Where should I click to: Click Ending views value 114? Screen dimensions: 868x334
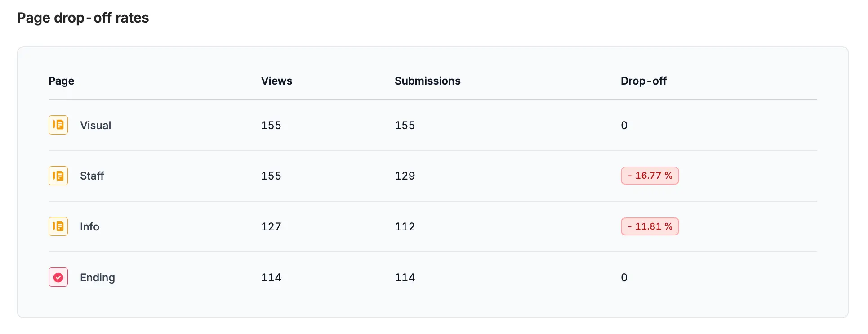click(271, 278)
